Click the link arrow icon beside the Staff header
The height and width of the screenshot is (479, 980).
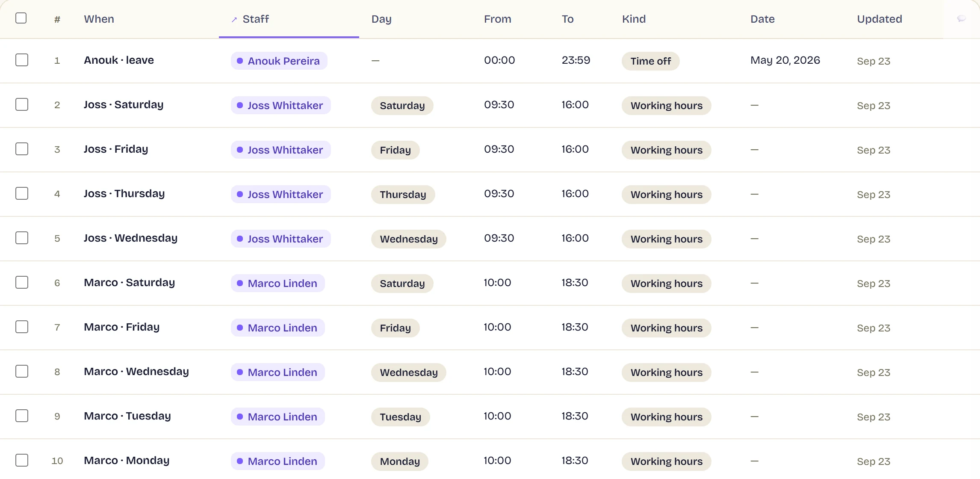coord(234,20)
